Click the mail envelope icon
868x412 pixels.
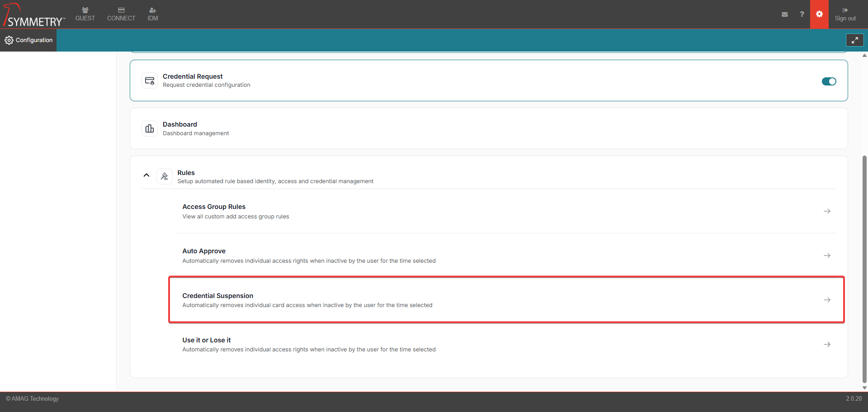[784, 14]
